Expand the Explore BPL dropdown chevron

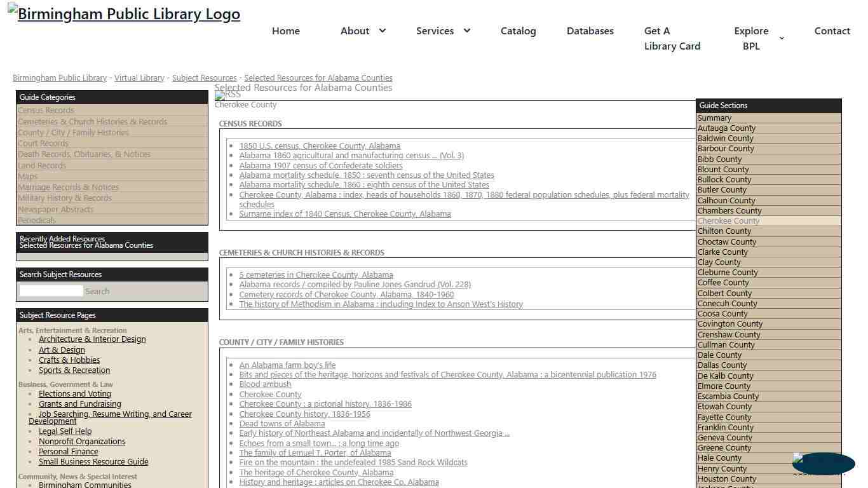coord(781,38)
